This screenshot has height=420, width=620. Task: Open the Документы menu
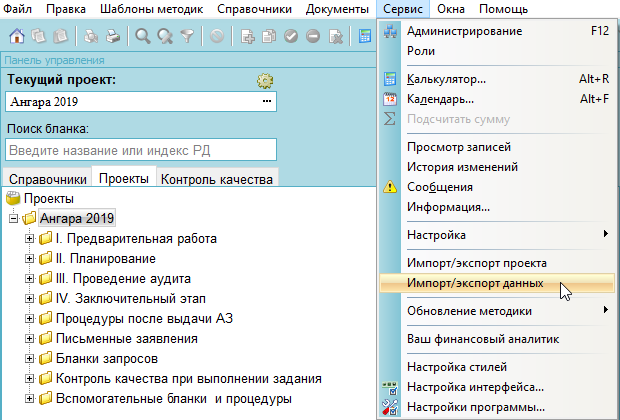337,9
